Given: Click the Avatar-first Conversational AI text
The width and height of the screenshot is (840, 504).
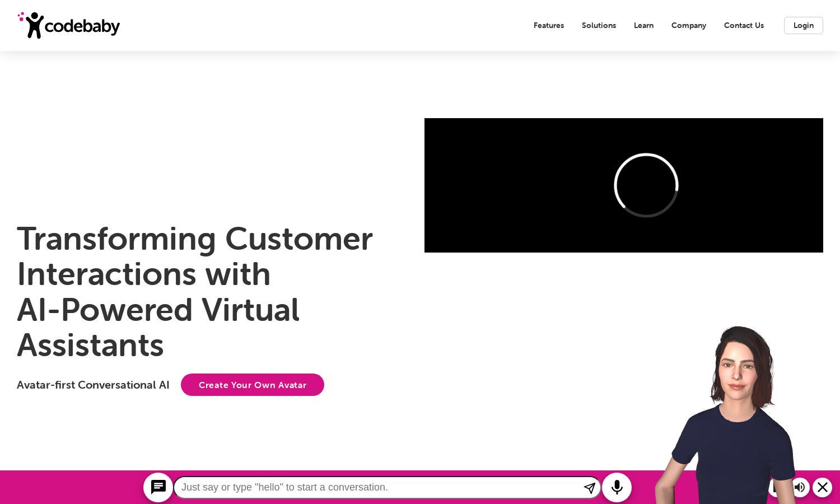Looking at the screenshot, I should tap(93, 385).
